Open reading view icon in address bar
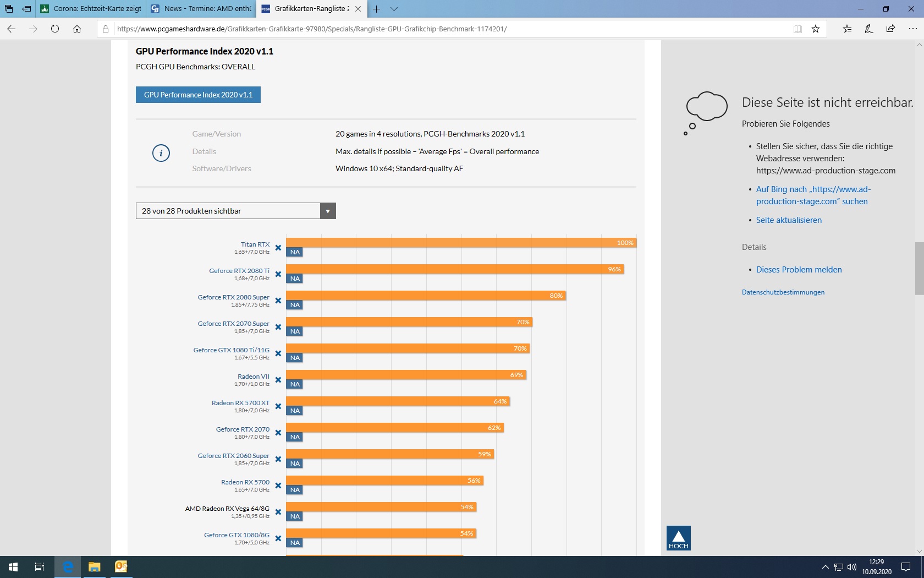Viewport: 924px width, 578px height. click(x=798, y=29)
